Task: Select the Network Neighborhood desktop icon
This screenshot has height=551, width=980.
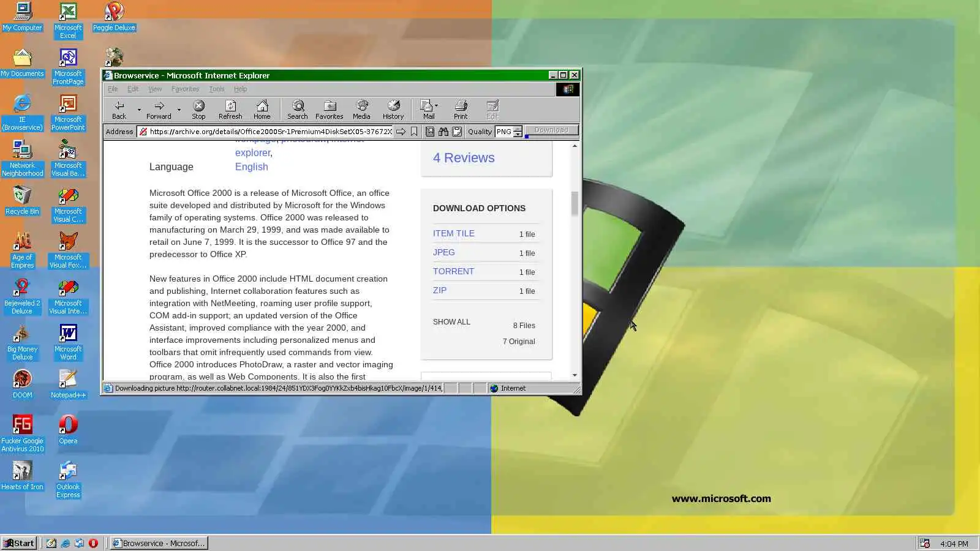Action: tap(22, 159)
